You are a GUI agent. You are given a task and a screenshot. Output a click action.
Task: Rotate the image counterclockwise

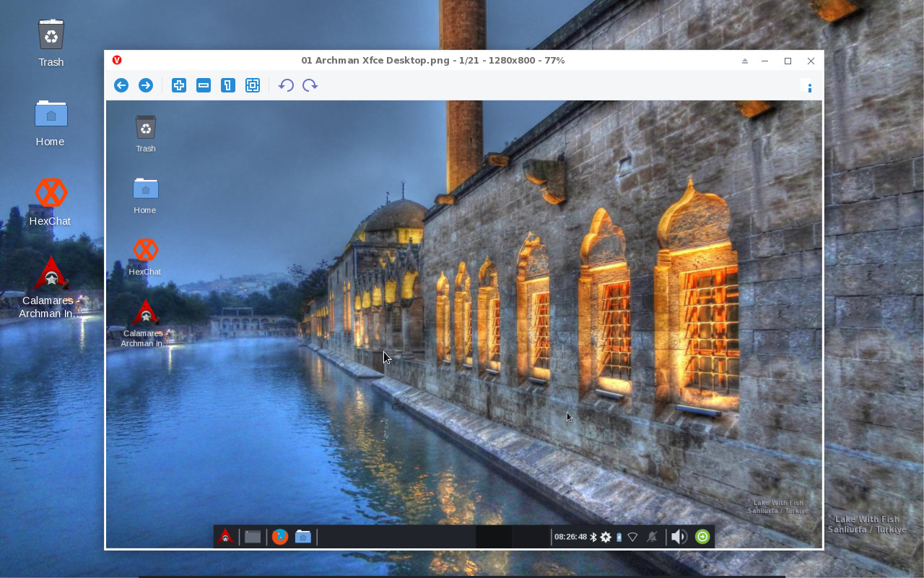coord(285,85)
